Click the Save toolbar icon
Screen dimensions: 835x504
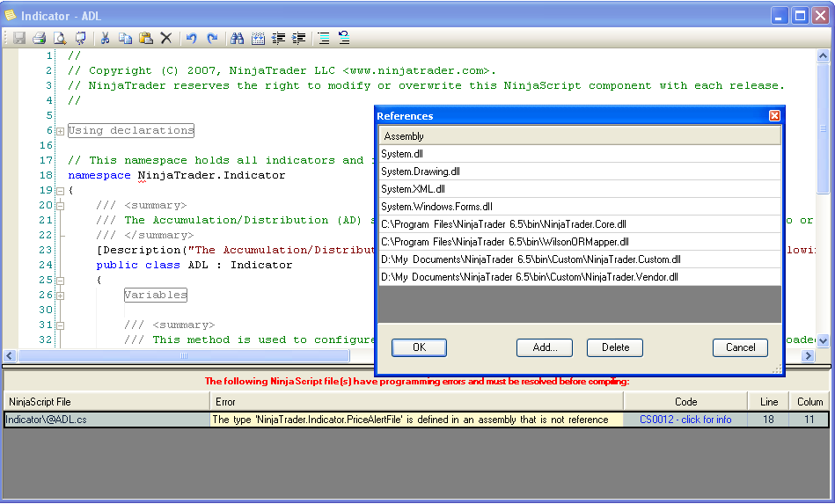pos(19,38)
